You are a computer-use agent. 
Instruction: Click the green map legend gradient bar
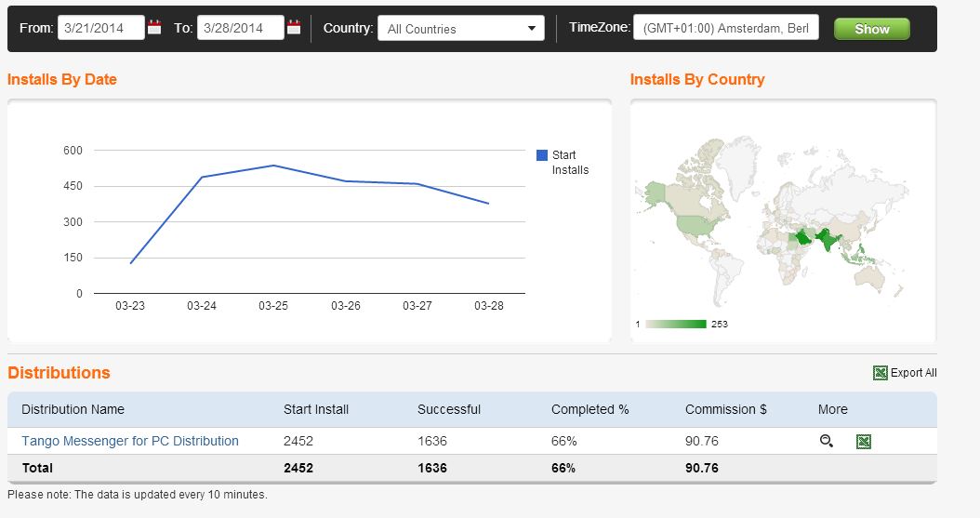(x=676, y=324)
